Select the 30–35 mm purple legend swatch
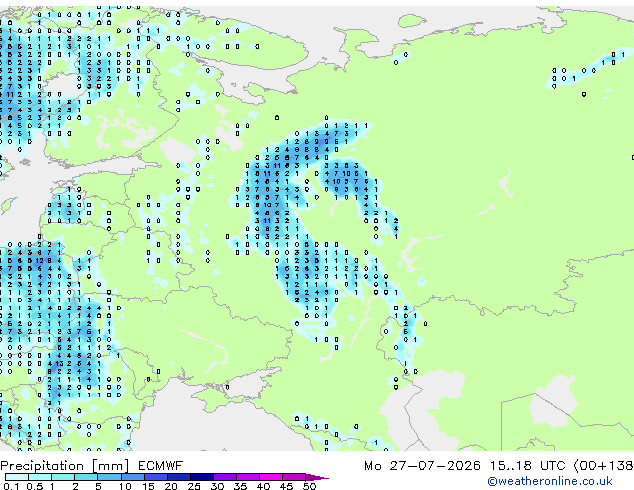Image resolution: width=634 pixels, height=490 pixels. (224, 477)
